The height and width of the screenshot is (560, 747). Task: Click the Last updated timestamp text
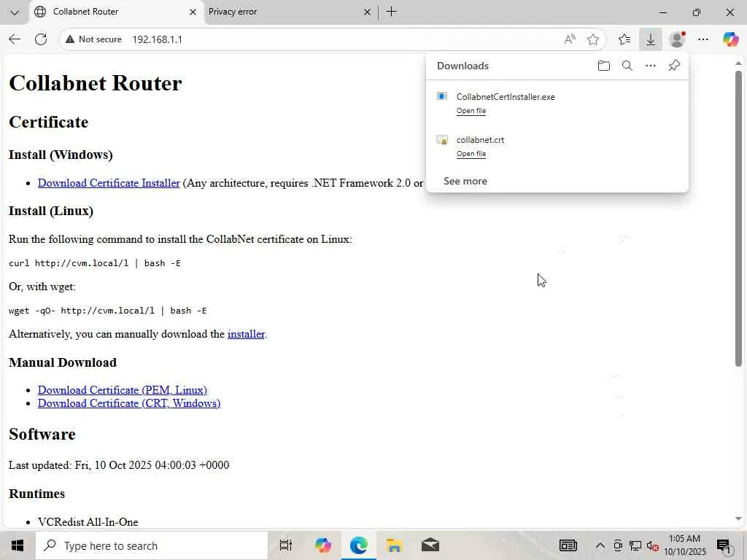click(x=119, y=465)
